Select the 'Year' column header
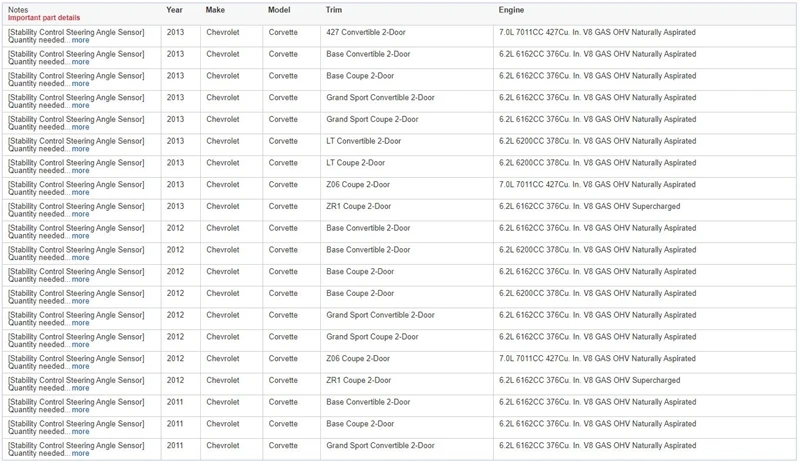The image size is (800, 462). coord(174,10)
